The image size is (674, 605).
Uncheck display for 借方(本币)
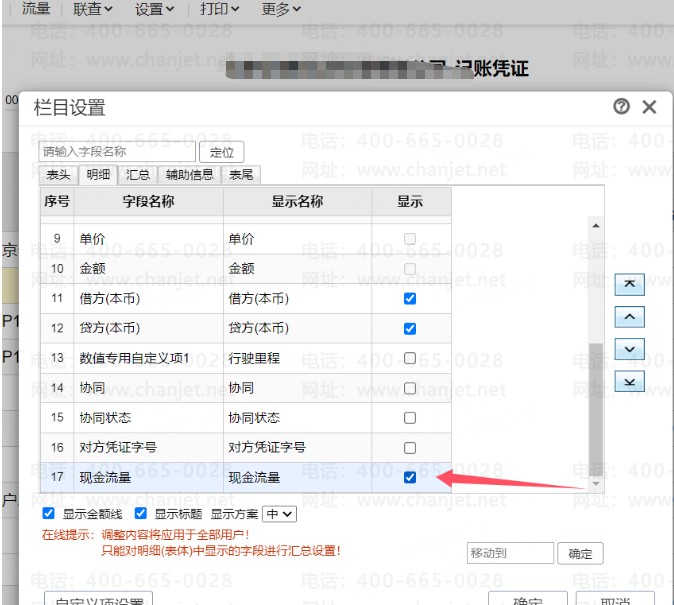click(410, 298)
